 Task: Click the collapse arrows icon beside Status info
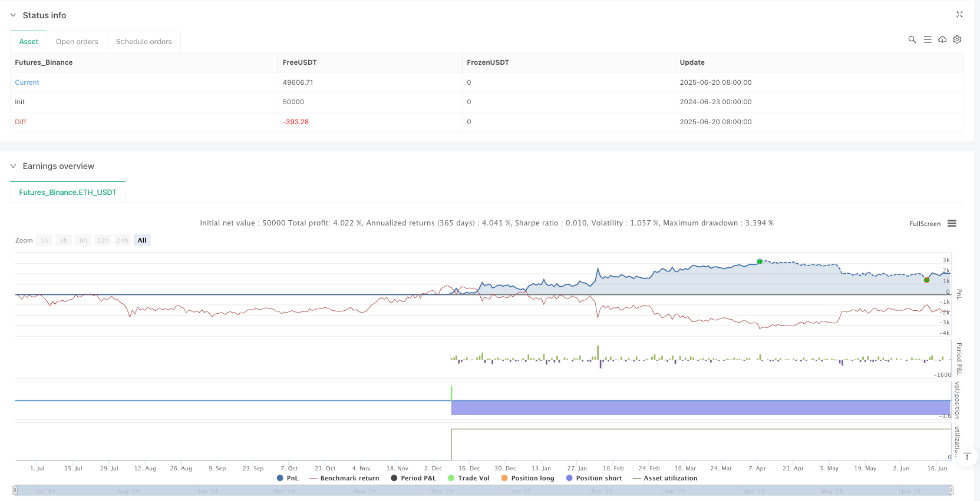959,15
